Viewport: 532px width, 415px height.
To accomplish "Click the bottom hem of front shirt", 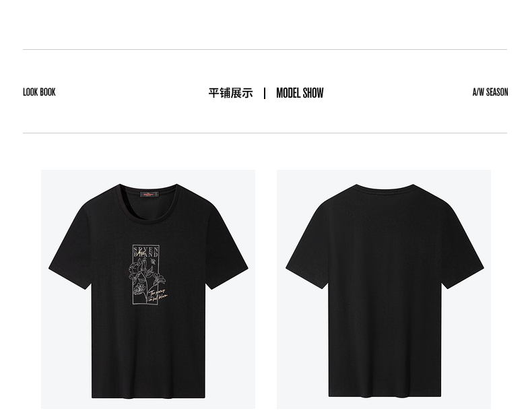I will pyautogui.click(x=148, y=395).
